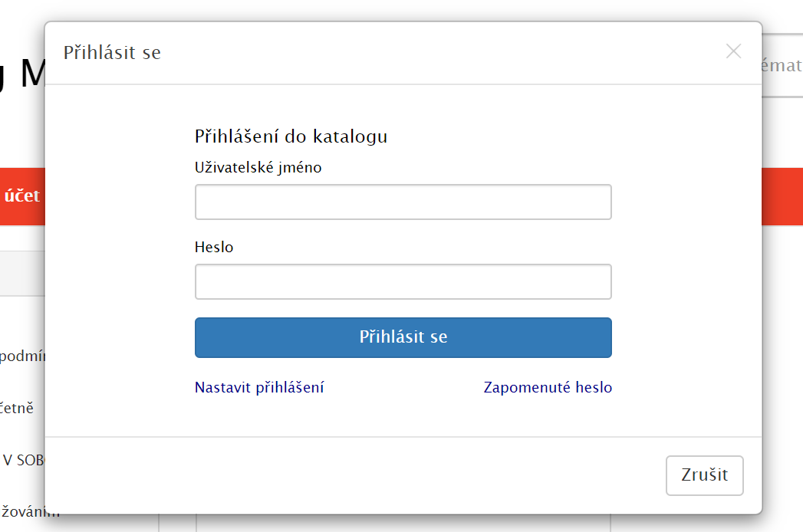
Task: Close the Přihlásit se dialog with the X
Action: tap(733, 51)
